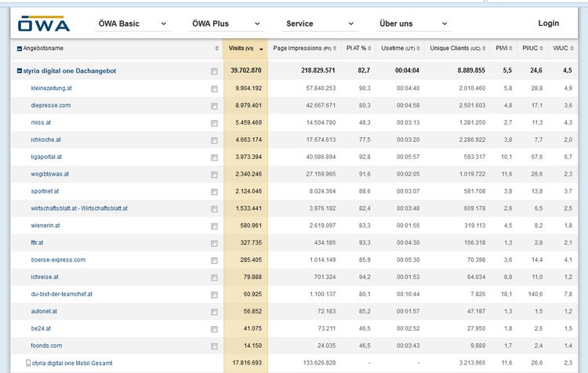This screenshot has height=373, width=588.
Task: Click mobile icon beside styria digital one Mobil Gesamt
Action: pyautogui.click(x=28, y=363)
